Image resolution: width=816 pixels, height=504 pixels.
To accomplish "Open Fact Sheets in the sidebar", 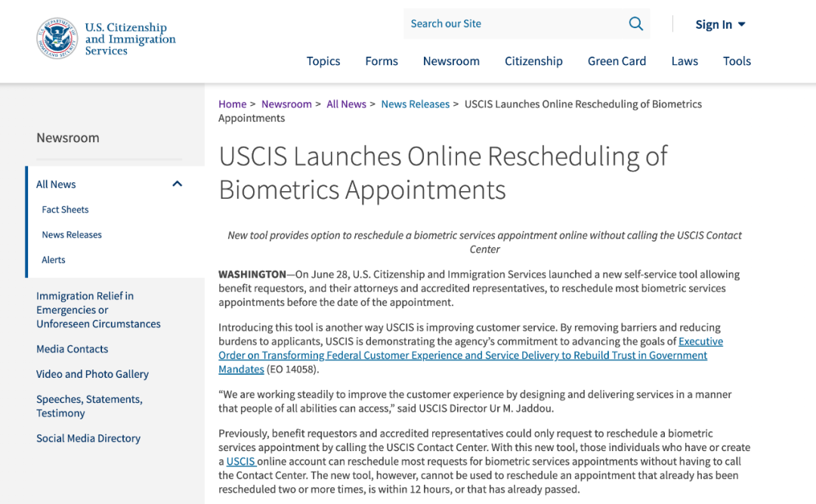I will point(65,209).
